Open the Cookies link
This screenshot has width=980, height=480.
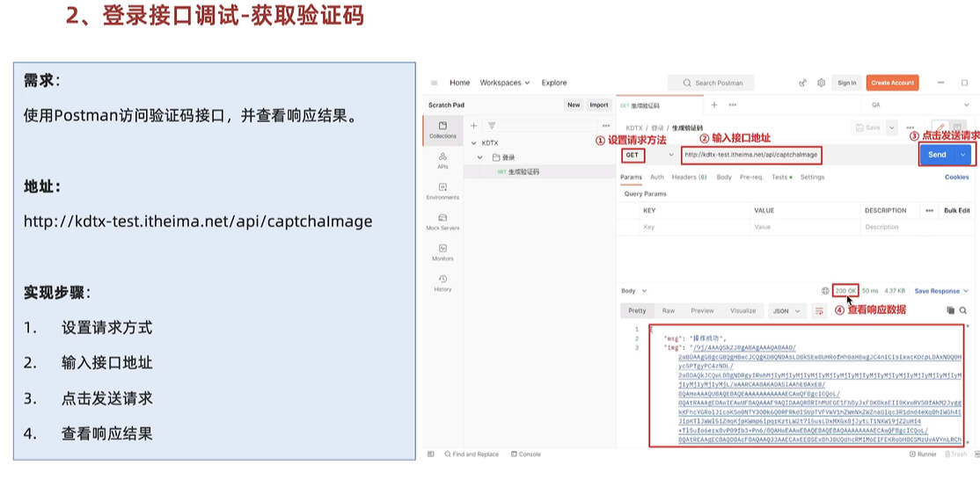(x=956, y=178)
